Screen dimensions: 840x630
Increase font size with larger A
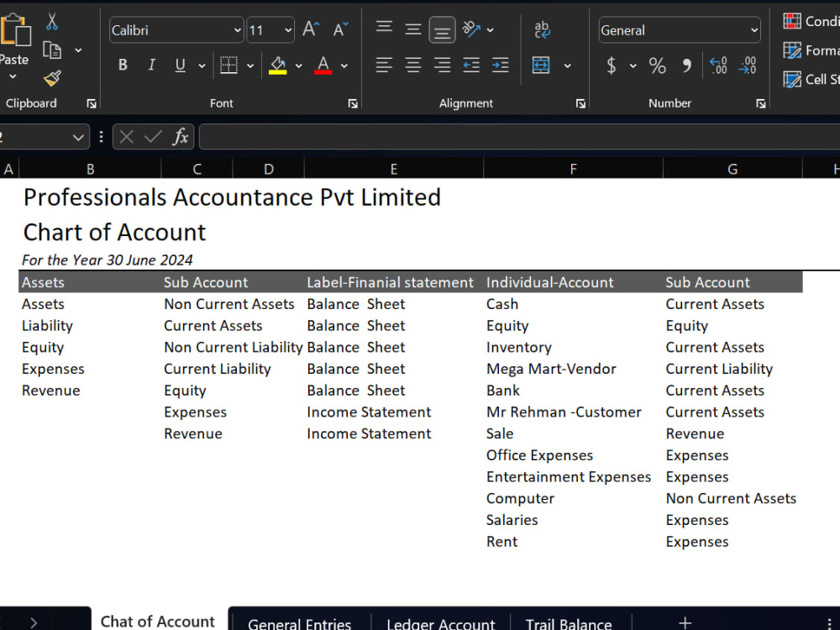(311, 29)
